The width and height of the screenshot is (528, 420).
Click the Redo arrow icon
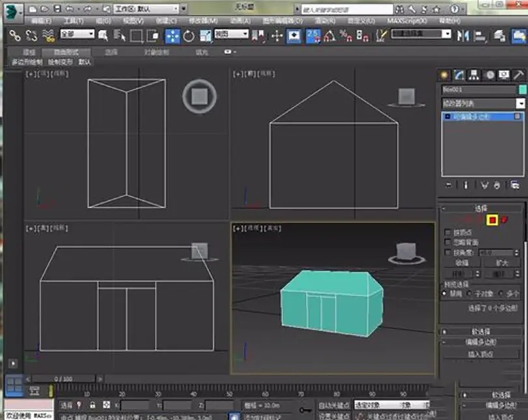click(x=87, y=8)
